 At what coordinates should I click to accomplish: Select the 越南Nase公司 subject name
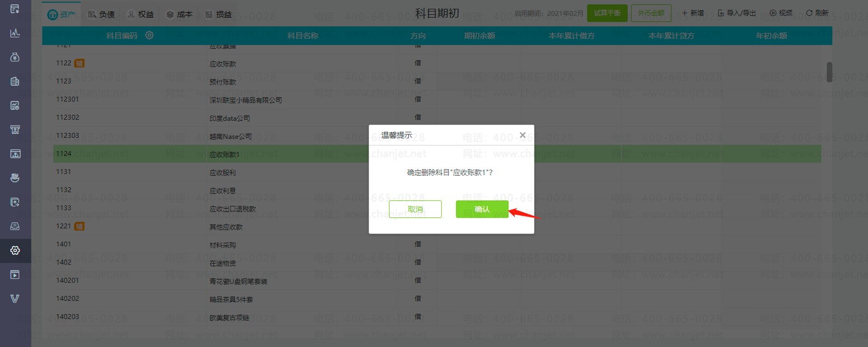(x=230, y=136)
